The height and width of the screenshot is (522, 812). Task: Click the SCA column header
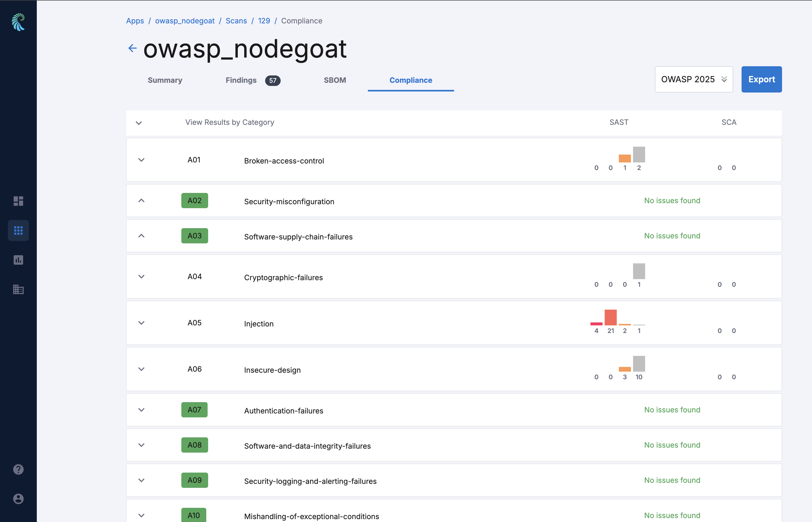(x=729, y=122)
